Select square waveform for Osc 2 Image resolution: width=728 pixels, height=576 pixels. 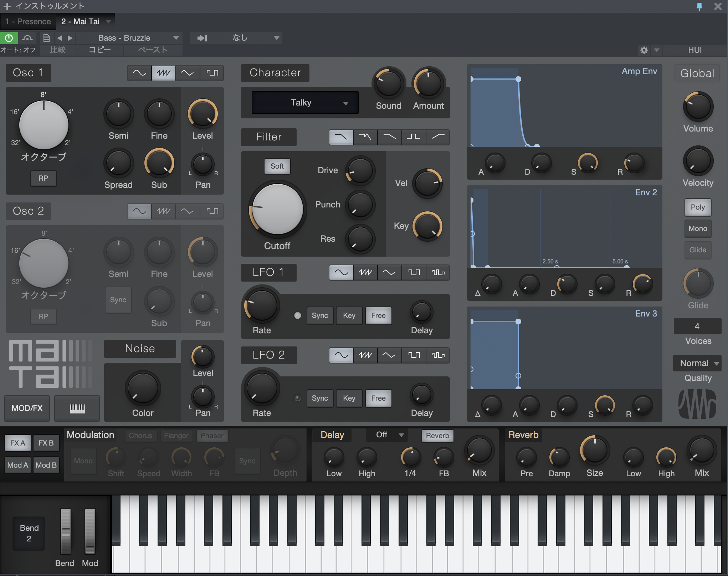[x=212, y=211]
